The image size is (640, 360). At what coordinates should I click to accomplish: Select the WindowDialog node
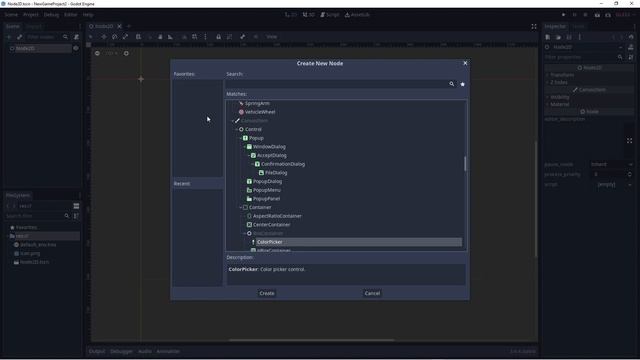tap(269, 147)
